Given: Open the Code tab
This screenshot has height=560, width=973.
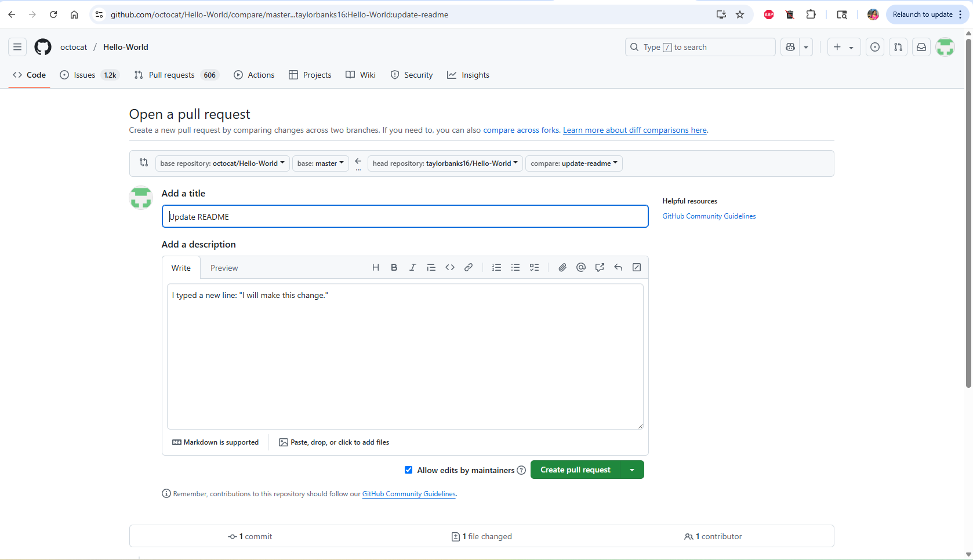Looking at the screenshot, I should click(30, 75).
